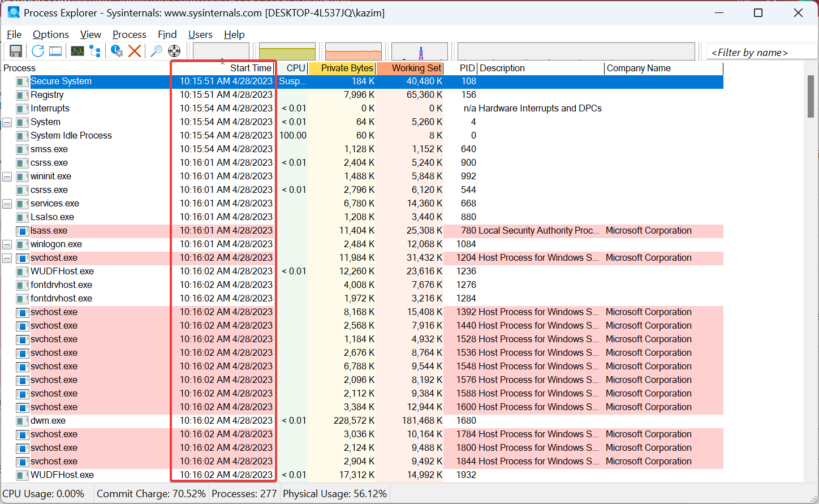Screen dimensions: 819x504
Task: Collapse the System process tree node
Action: (x=7, y=122)
